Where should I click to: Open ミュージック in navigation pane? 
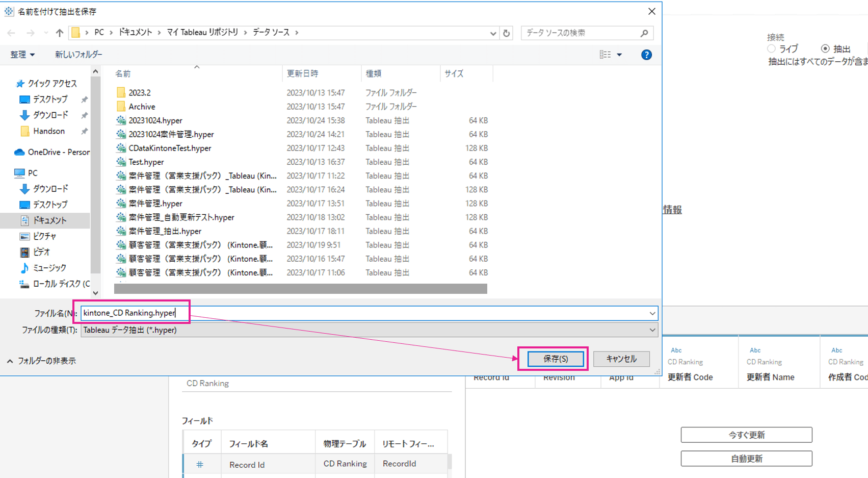[x=43, y=268]
